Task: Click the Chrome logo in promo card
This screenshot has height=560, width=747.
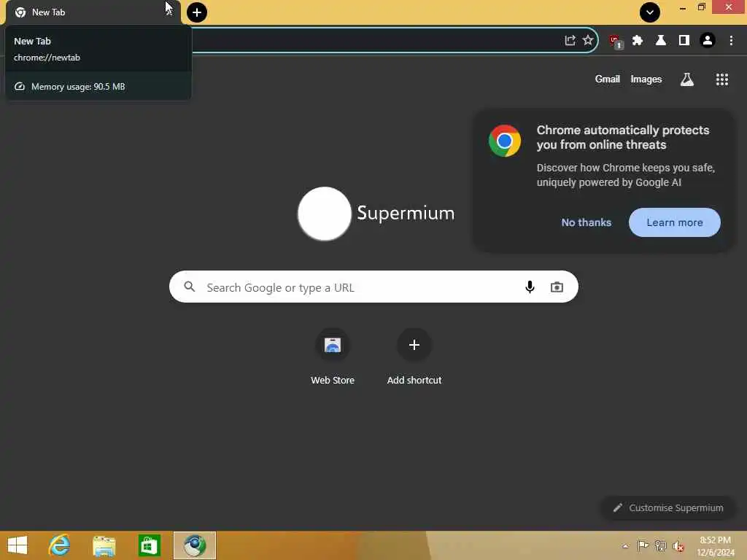Action: 505,141
